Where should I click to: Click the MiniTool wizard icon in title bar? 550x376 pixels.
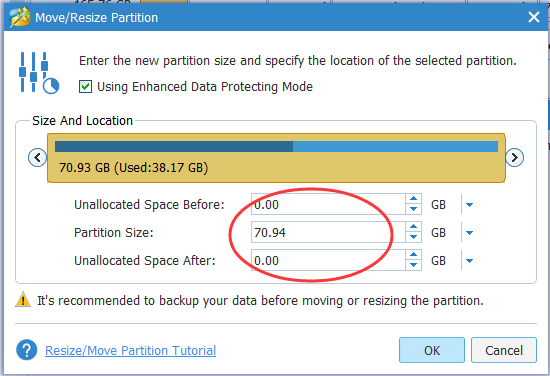(20, 17)
